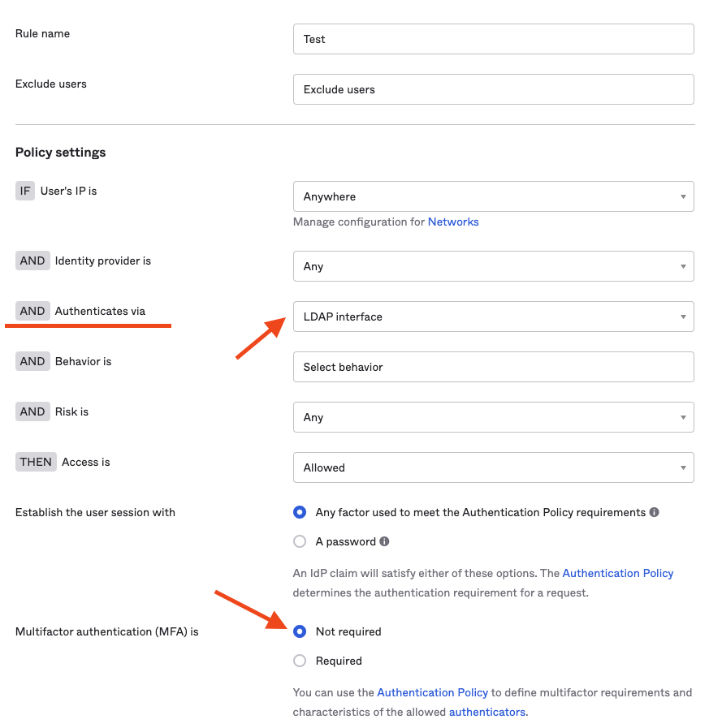Click the 'IF' condition badge
Image resolution: width=709 pixels, height=728 pixels.
[25, 192]
